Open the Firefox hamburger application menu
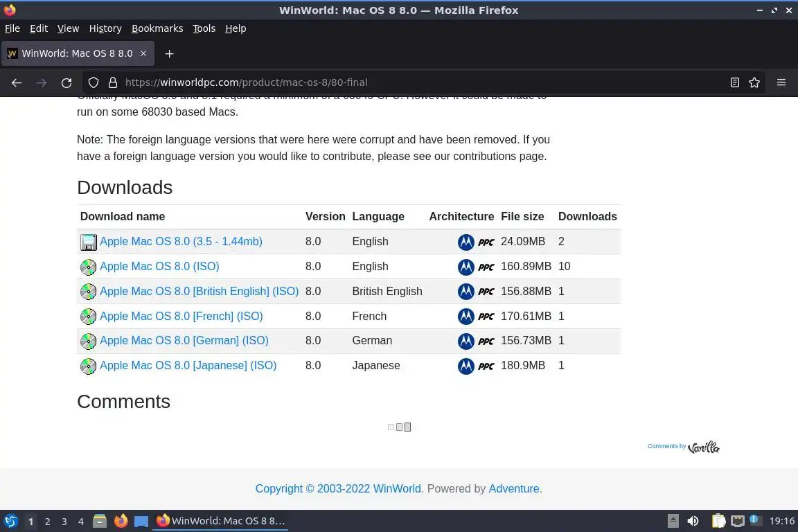The width and height of the screenshot is (798, 532). (781, 82)
